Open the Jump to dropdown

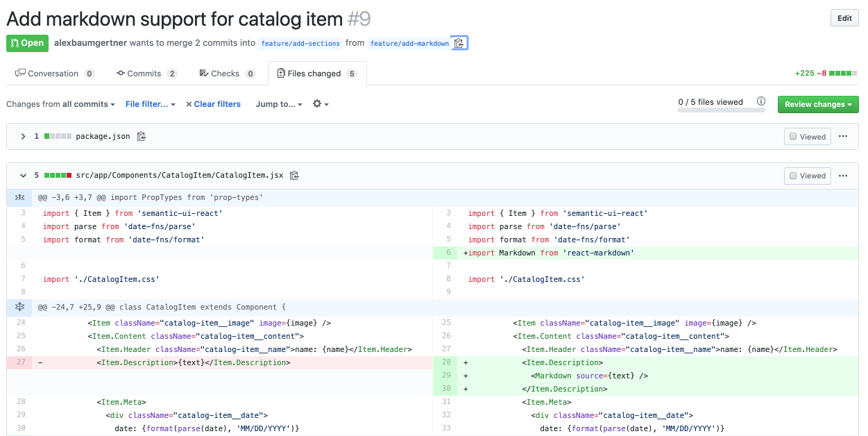(279, 104)
